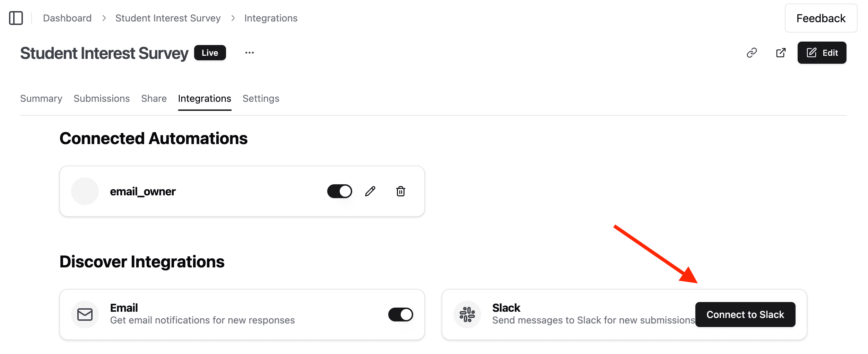The width and height of the screenshot is (868, 354).
Task: Open form in new tab icon
Action: click(781, 53)
